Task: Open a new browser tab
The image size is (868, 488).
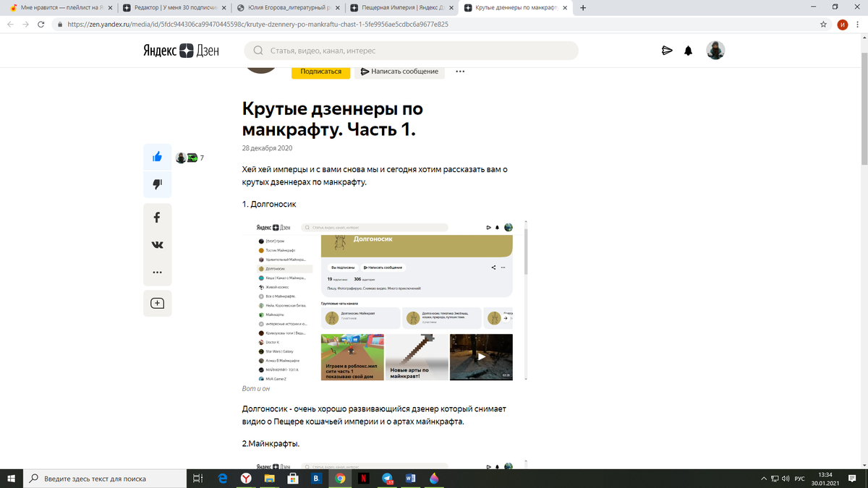Action: (x=583, y=8)
